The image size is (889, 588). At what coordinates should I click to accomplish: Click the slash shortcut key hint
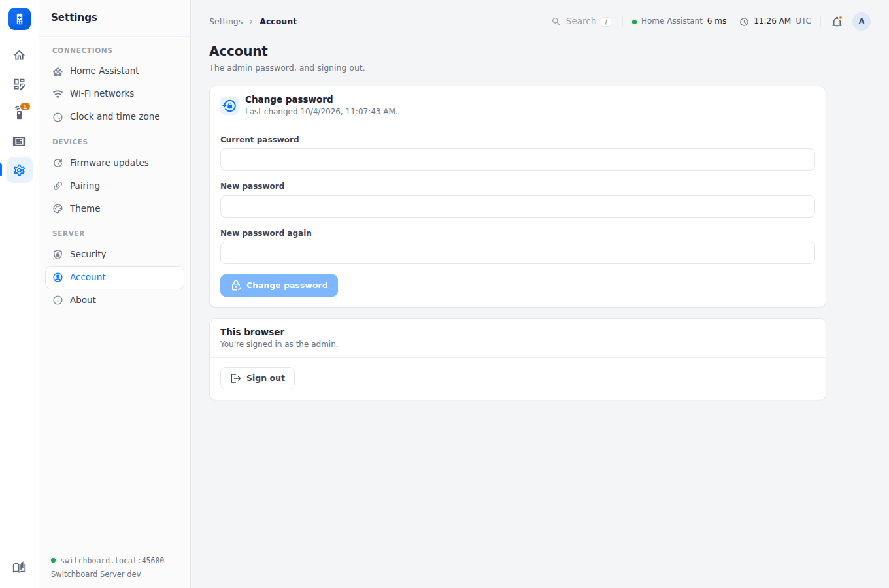(606, 22)
